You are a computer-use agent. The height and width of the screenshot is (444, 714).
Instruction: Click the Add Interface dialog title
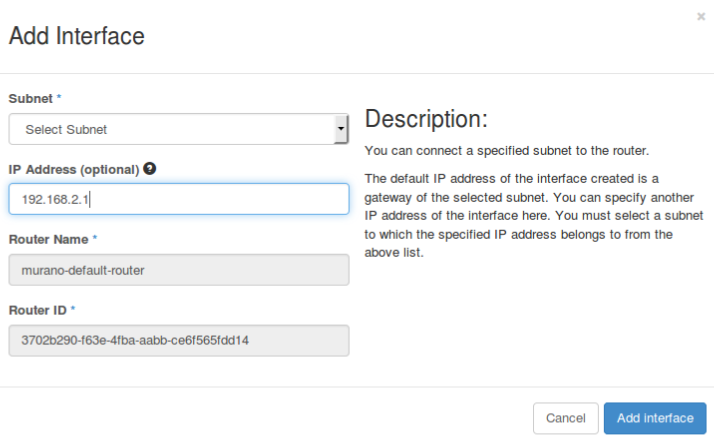click(77, 37)
